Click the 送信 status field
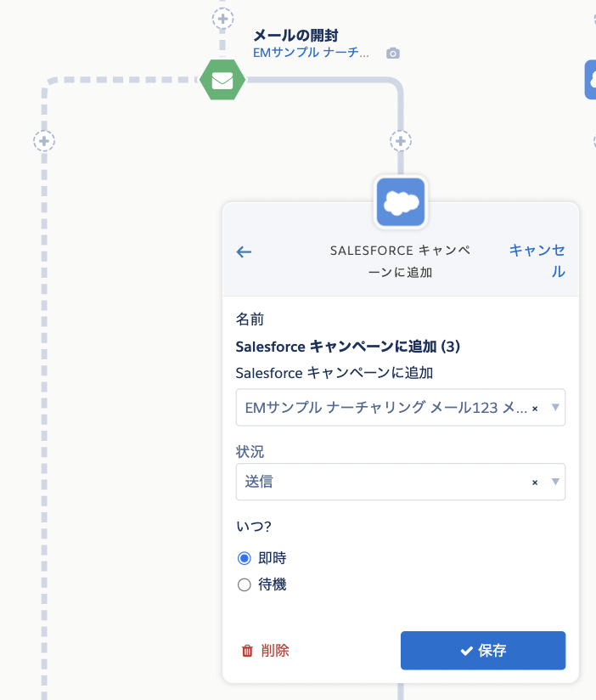Viewport: 596px width, 700px height. [401, 482]
